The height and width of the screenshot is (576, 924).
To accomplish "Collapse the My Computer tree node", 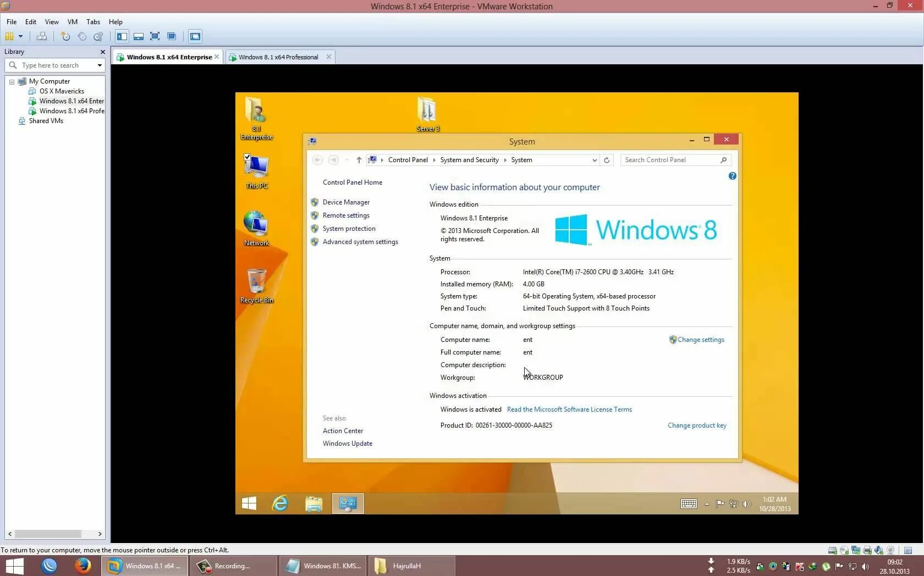I will tap(12, 82).
